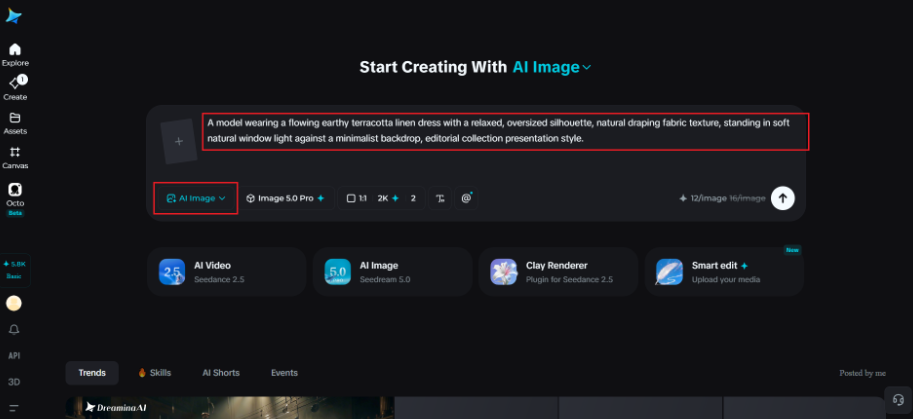Viewport: 913px width, 419px height.
Task: Click the text style icon in prompt bar
Action: coord(441,198)
